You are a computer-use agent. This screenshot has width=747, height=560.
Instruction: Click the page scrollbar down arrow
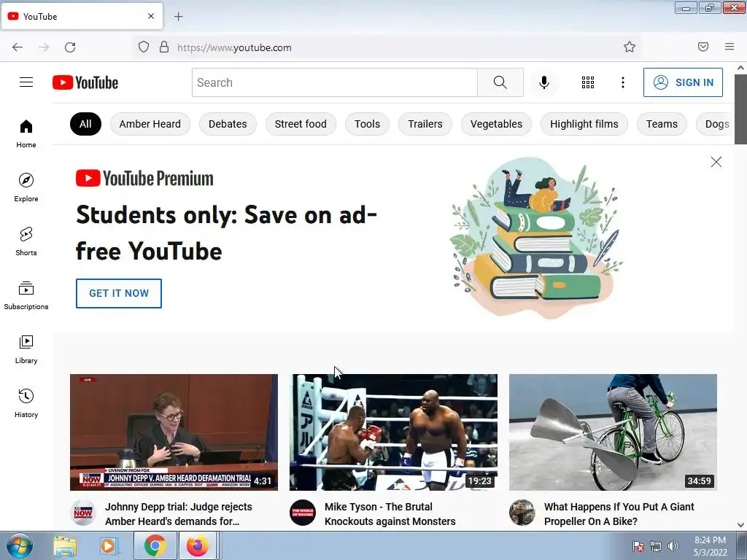[x=741, y=525]
